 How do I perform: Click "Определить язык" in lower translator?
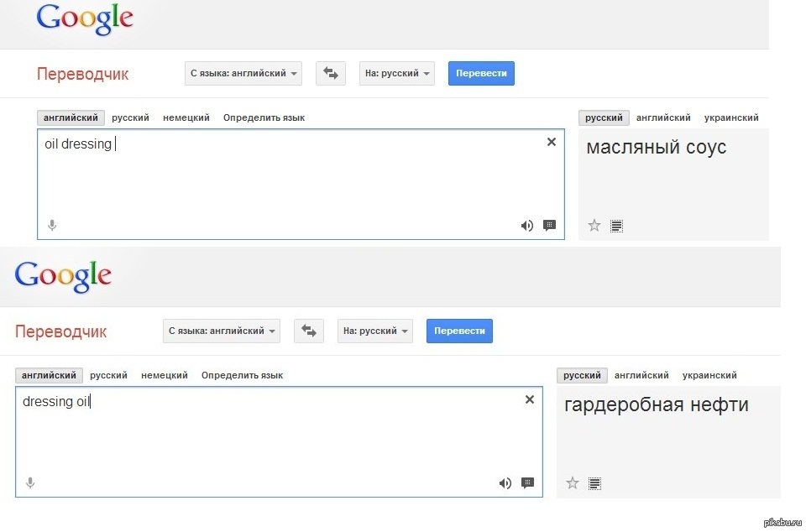(x=242, y=376)
